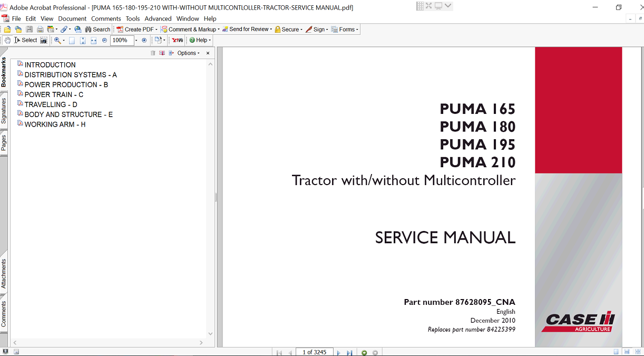Click the Save disk icon

(30, 30)
